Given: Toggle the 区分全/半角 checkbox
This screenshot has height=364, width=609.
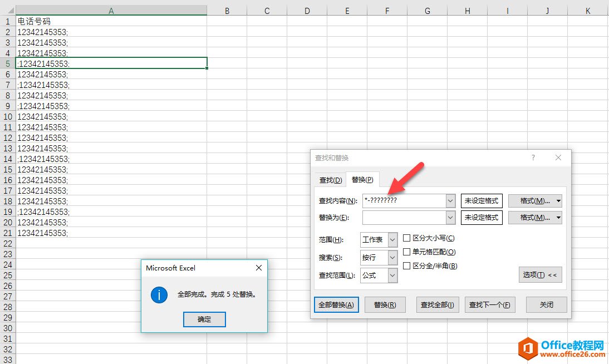Looking at the screenshot, I should pyautogui.click(x=407, y=266).
